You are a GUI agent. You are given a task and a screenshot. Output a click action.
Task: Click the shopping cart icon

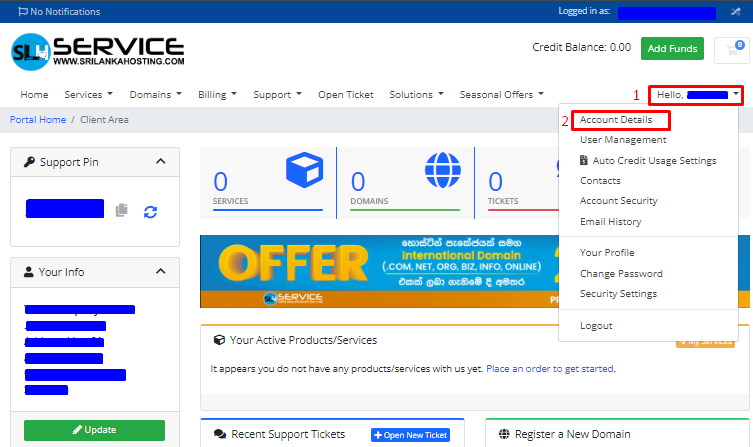(x=732, y=48)
